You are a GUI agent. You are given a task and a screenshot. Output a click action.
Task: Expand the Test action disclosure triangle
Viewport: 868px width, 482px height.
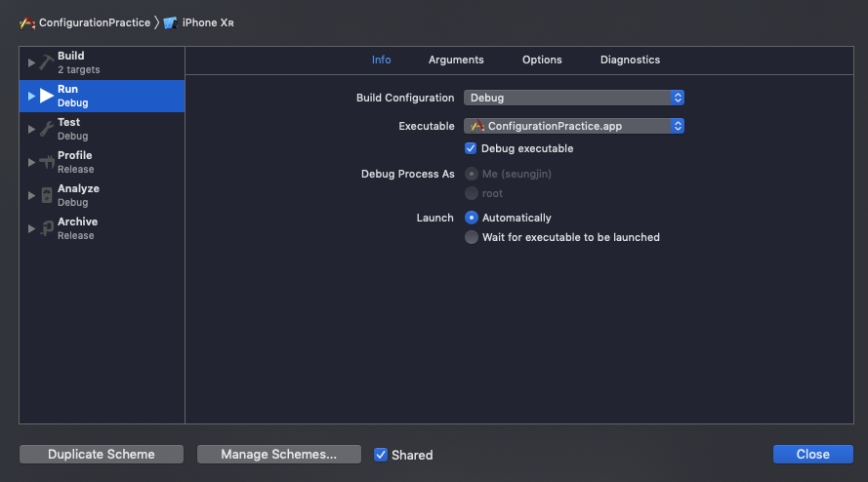tap(31, 129)
